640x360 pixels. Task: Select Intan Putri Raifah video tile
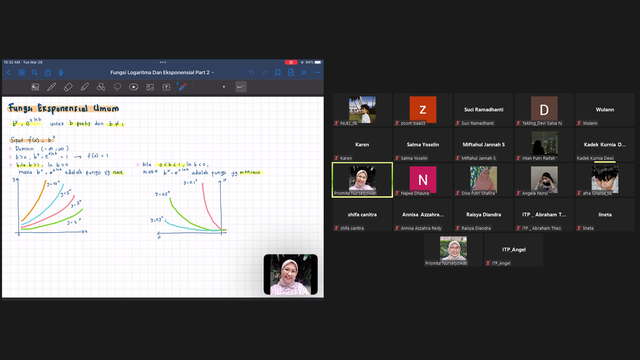[544, 145]
